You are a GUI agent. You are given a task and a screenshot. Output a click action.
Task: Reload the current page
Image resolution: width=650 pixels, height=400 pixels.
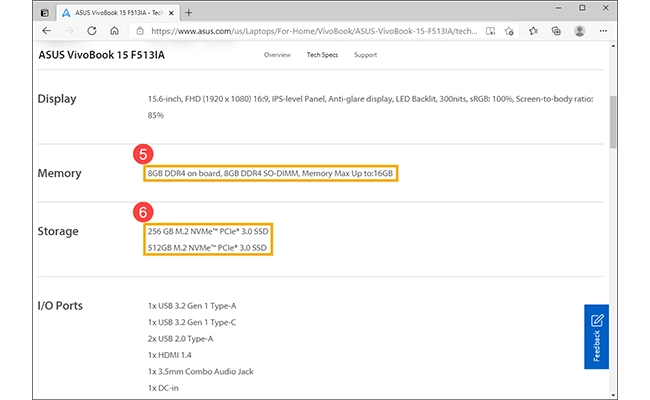pos(92,31)
